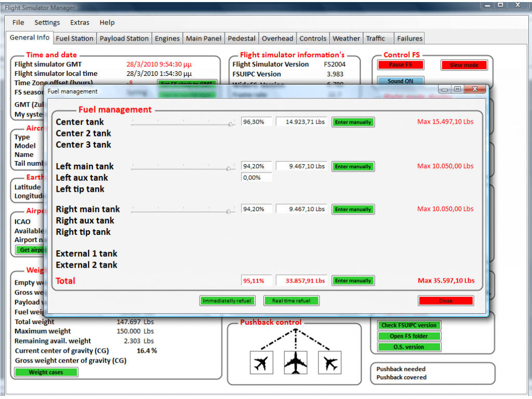532x399 pixels.
Task: Click Enter manually for Center tank
Action: click(353, 122)
